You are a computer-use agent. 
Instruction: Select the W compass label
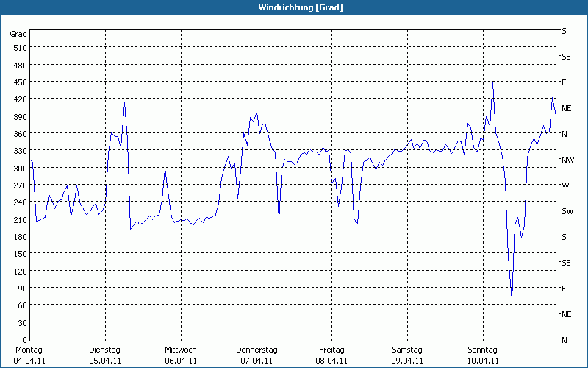pyautogui.click(x=565, y=185)
